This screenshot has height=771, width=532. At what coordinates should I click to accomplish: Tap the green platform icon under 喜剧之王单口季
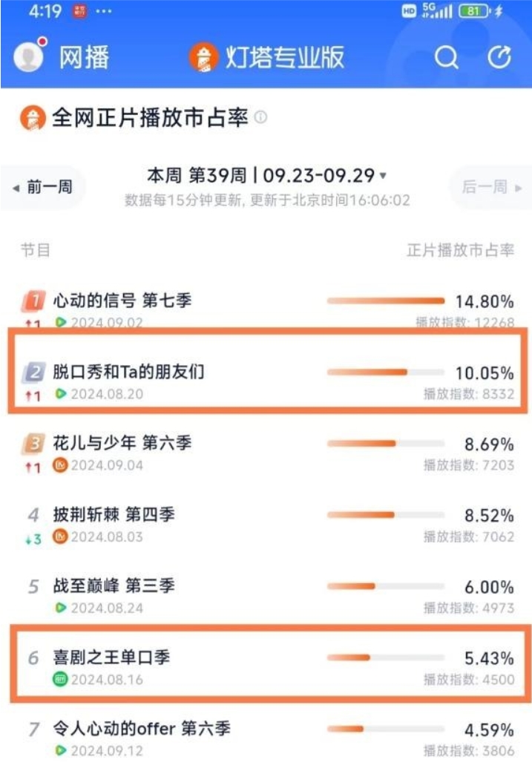pos(61,679)
